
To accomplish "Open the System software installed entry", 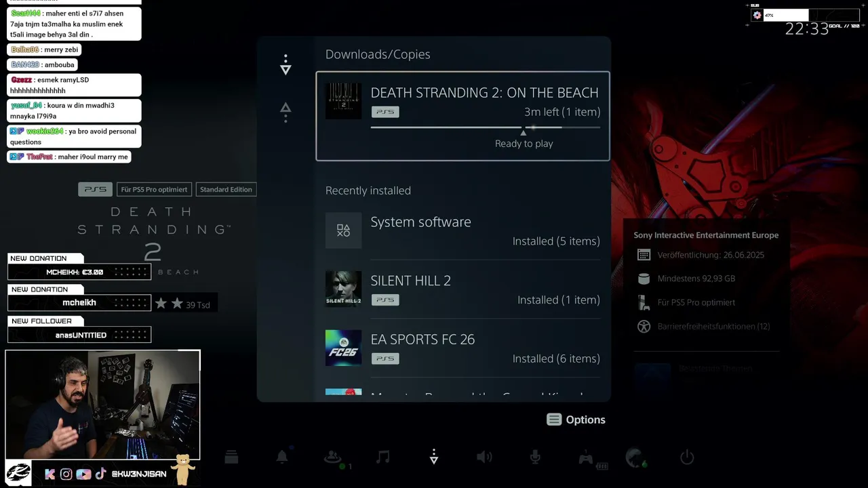I will click(462, 230).
